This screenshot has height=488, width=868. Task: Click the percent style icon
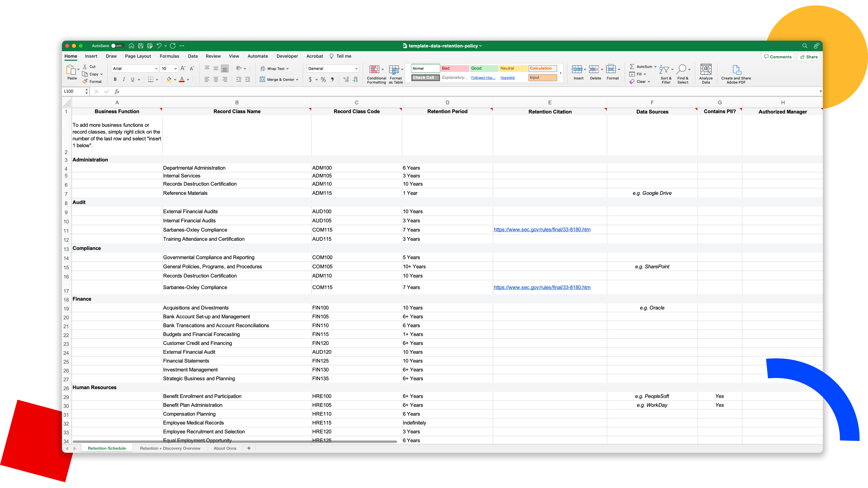pyautogui.click(x=323, y=80)
